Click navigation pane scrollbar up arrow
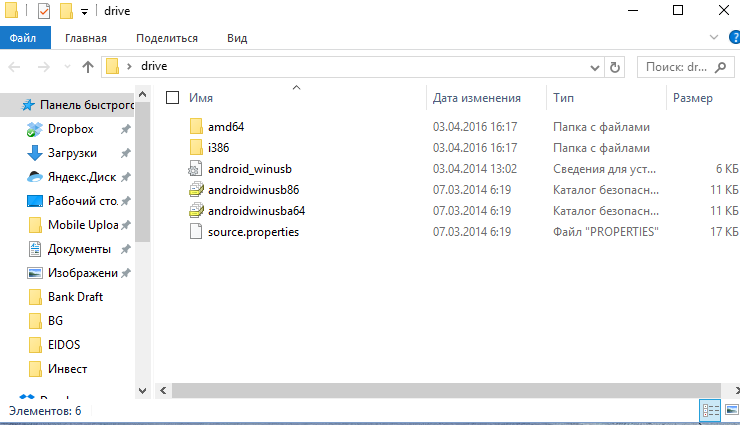The width and height of the screenshot is (740, 425). (x=143, y=94)
